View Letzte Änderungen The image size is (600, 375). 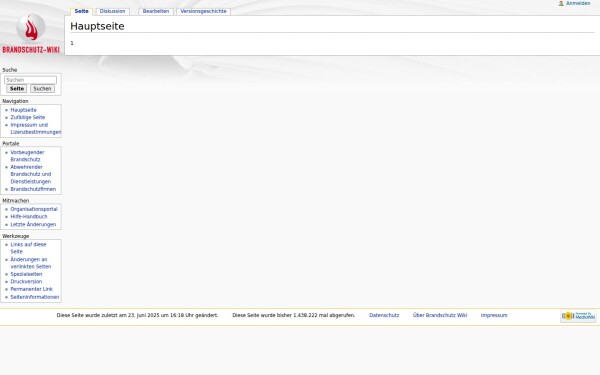pyautogui.click(x=33, y=224)
